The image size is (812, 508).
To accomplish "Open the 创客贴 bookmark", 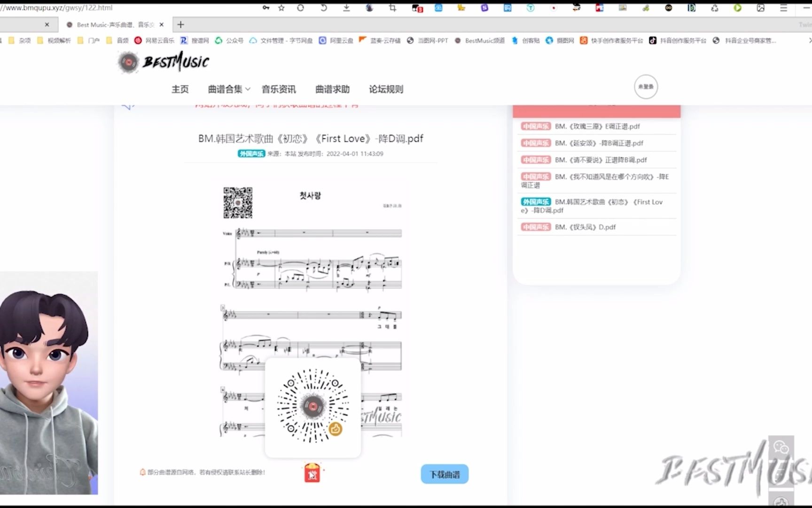I will (525, 40).
